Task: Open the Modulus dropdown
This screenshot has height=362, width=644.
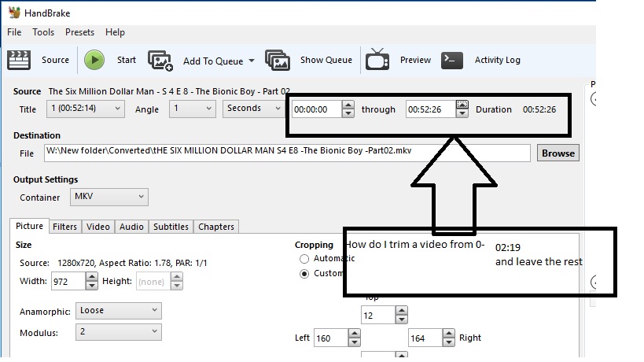Action: [118, 332]
